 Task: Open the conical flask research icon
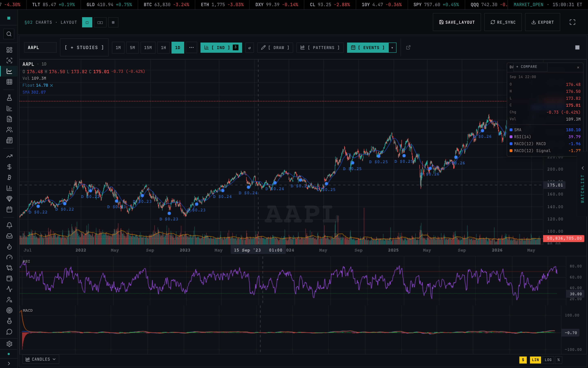pos(9,98)
